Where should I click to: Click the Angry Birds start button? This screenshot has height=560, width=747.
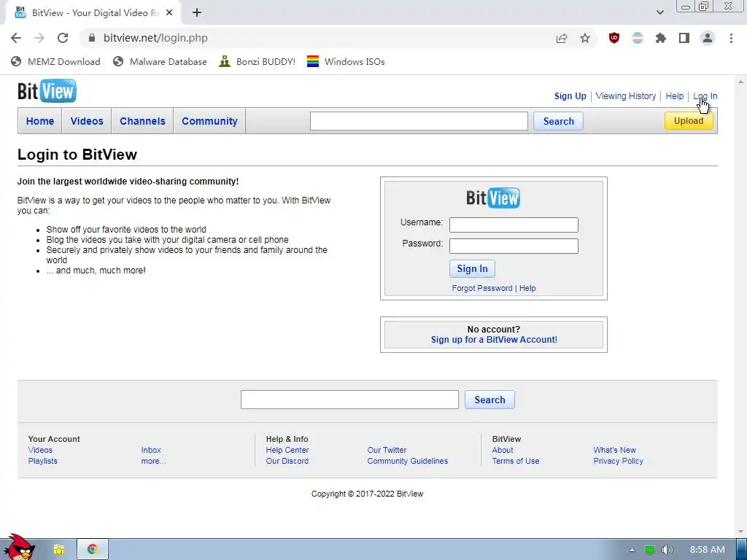[x=19, y=548]
